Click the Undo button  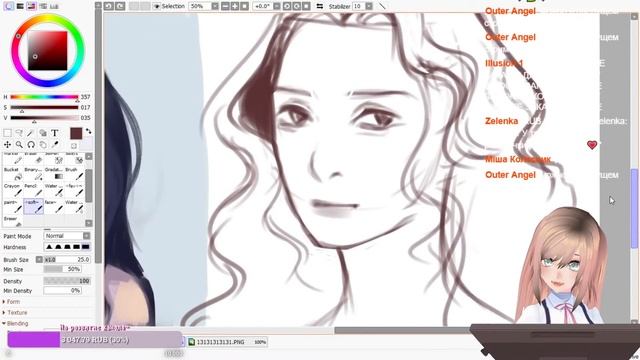[x=108, y=6]
